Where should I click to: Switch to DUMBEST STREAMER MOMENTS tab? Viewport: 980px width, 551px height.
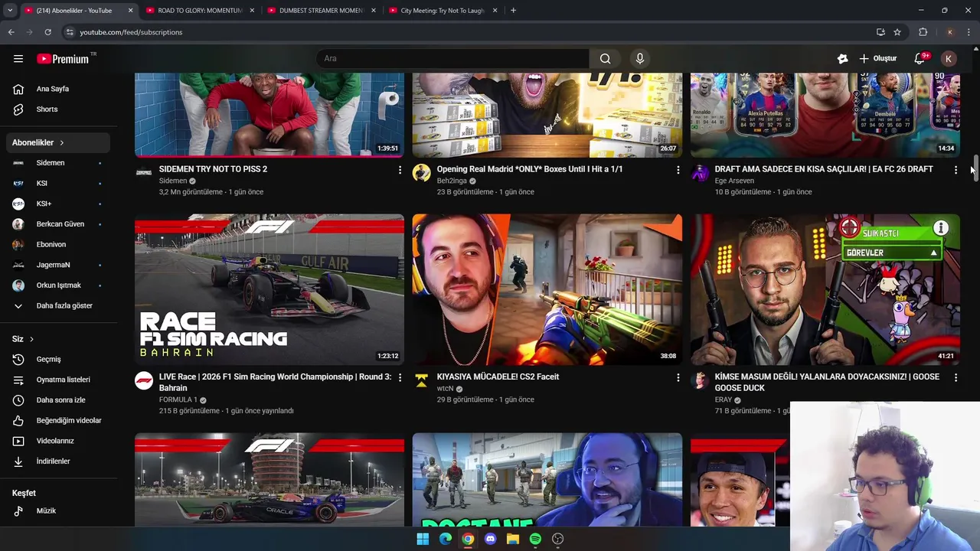coord(321,11)
